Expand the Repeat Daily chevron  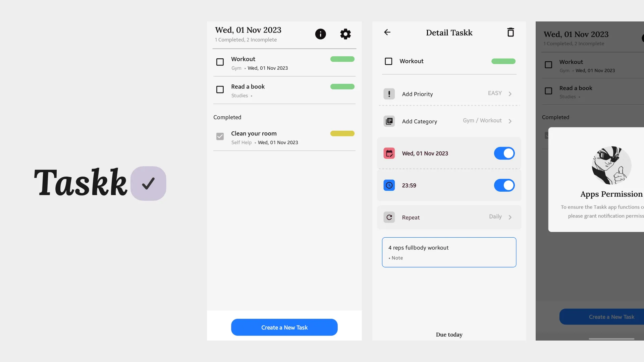click(510, 217)
